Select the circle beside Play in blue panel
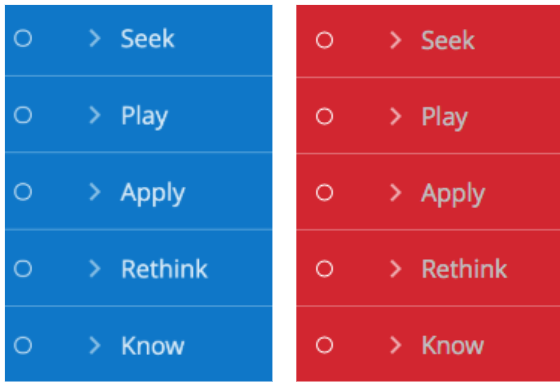 click(x=23, y=115)
